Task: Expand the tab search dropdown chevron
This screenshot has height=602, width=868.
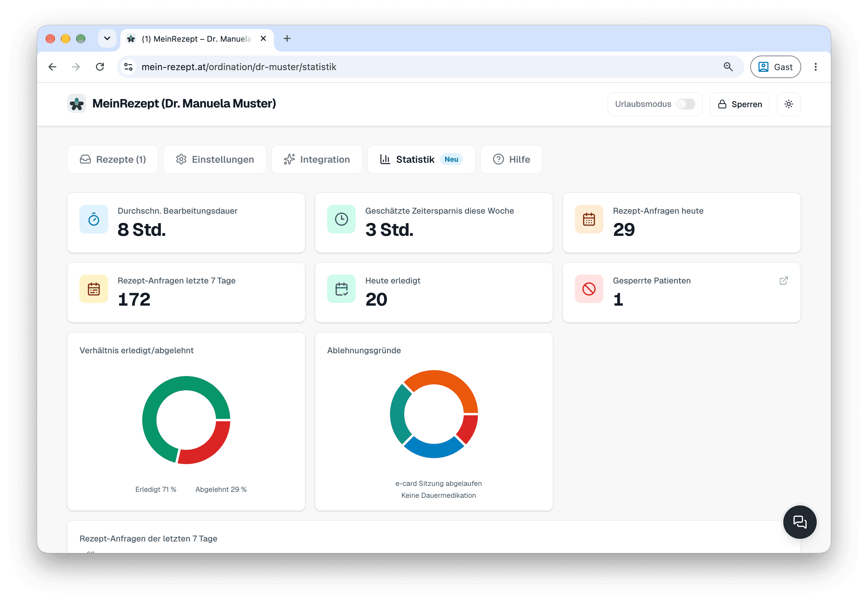Action: (107, 38)
